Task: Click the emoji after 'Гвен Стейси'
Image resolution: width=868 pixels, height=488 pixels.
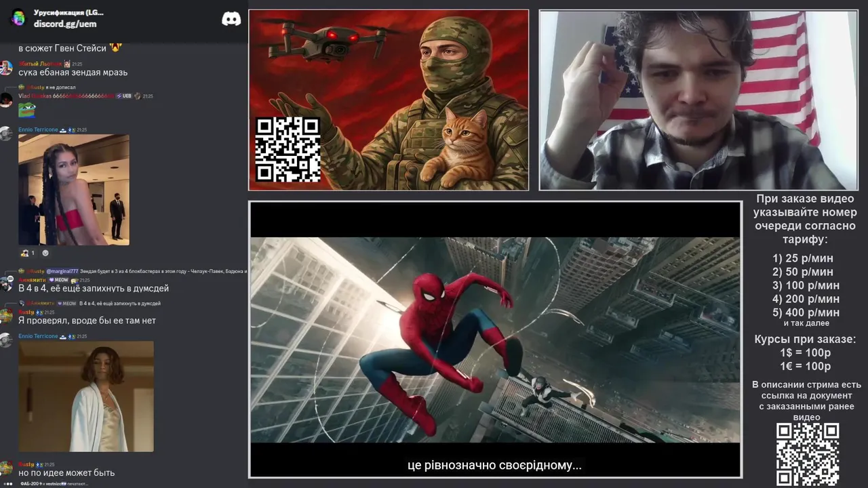Action: [x=115, y=47]
